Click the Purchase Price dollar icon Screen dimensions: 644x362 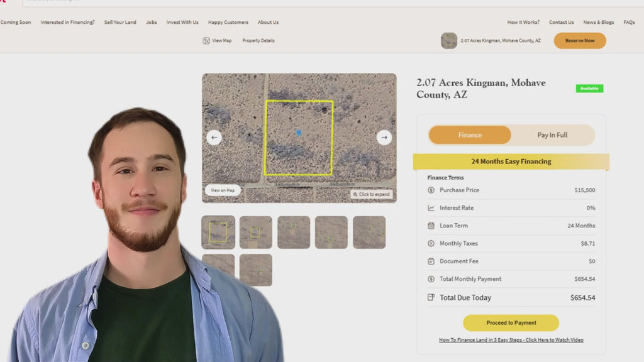431,190
